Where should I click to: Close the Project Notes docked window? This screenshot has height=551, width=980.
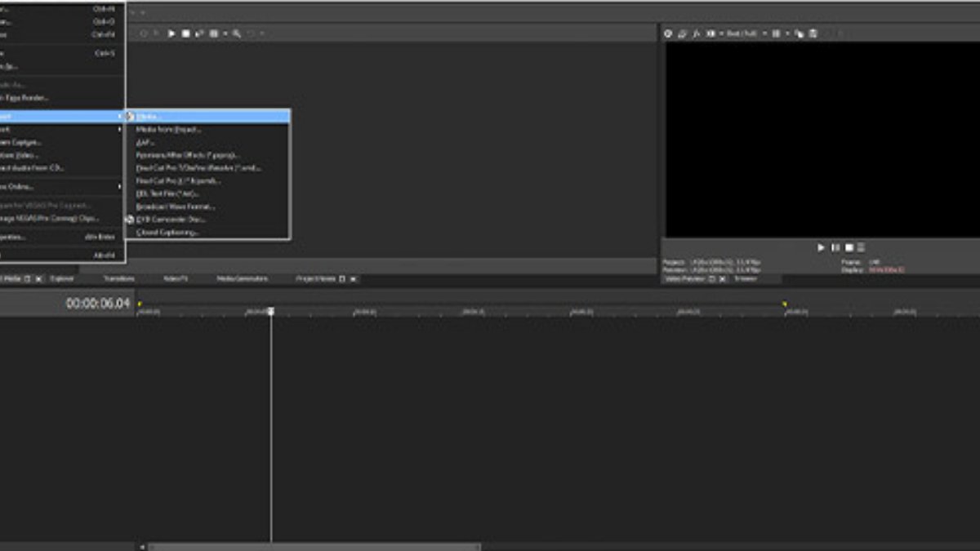pyautogui.click(x=353, y=278)
